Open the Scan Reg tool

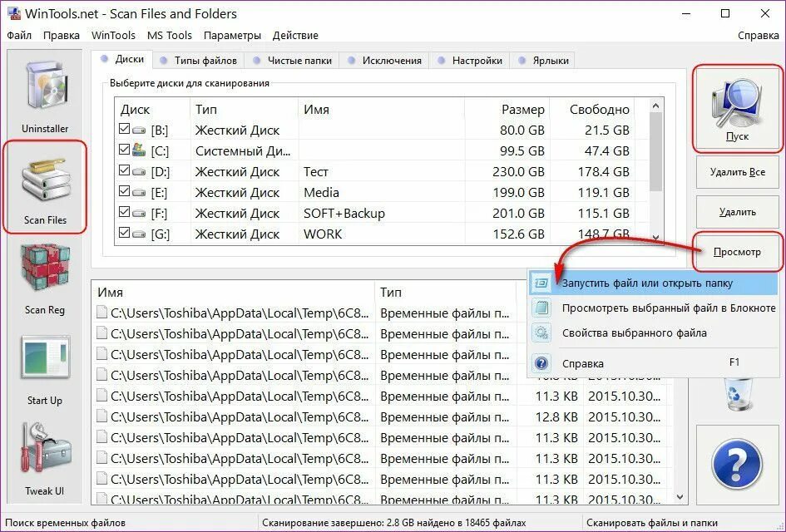pyautogui.click(x=45, y=278)
